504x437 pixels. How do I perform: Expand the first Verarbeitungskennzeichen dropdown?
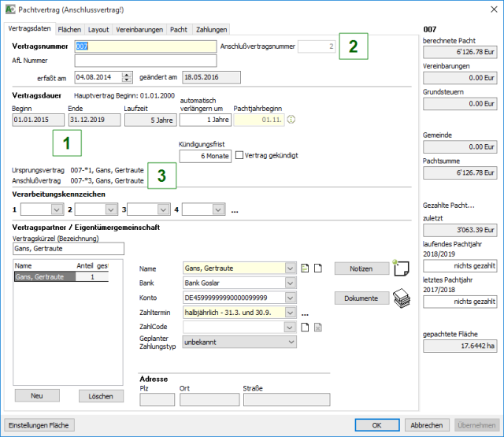[x=55, y=209]
